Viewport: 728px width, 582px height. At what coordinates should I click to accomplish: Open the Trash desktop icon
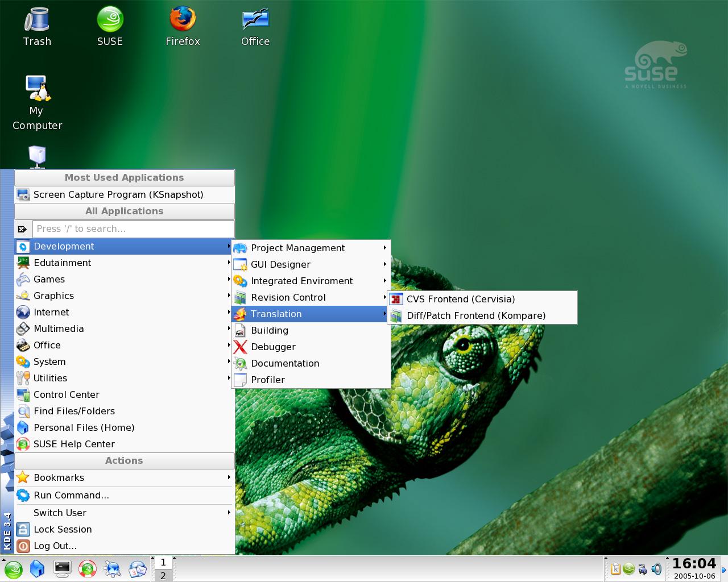[x=37, y=26]
